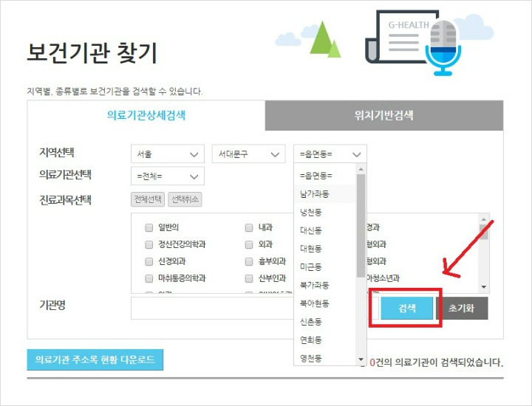
Task: Open the 서대문구 district dropdown
Action: 249,154
